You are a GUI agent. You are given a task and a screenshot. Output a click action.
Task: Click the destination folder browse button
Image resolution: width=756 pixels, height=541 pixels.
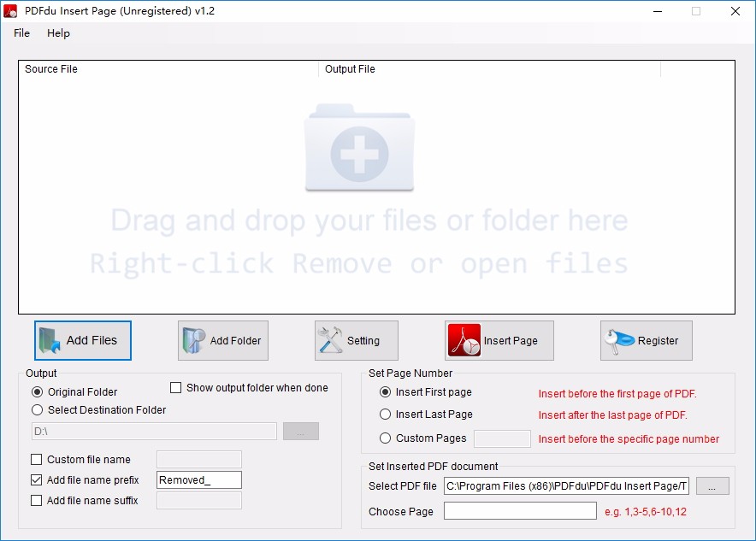coord(301,431)
